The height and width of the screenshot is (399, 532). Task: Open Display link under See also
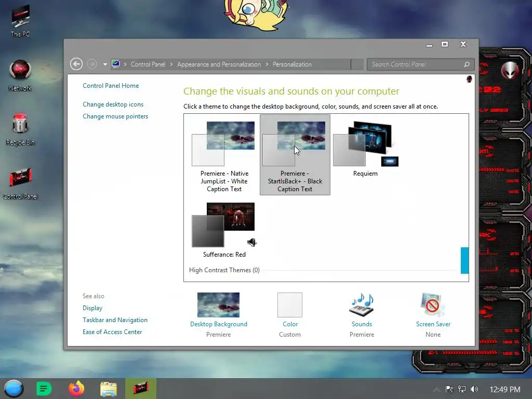click(92, 308)
